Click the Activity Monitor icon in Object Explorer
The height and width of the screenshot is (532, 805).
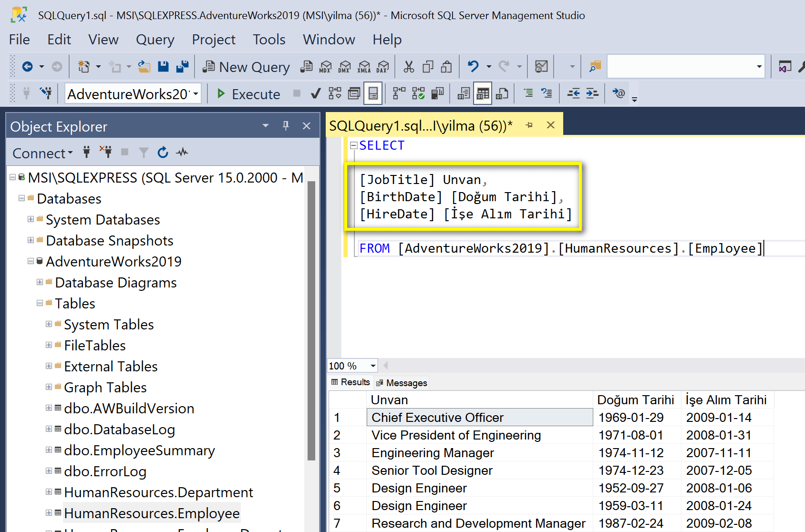pos(182,153)
